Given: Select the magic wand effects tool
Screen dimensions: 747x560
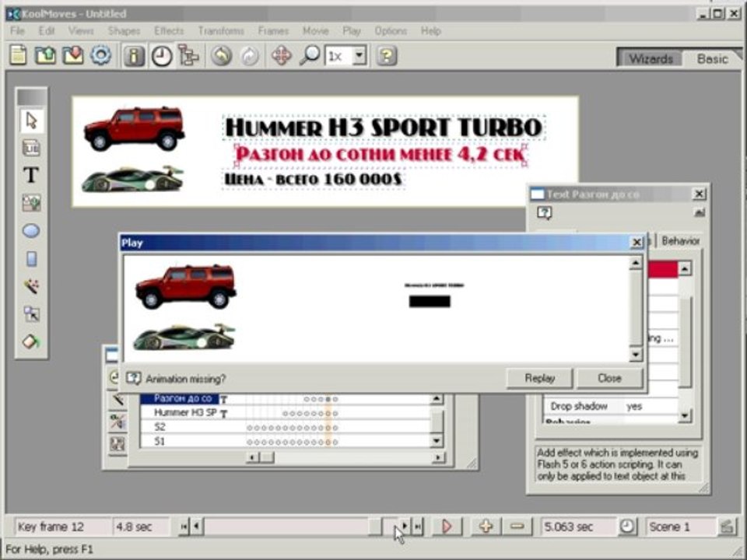Looking at the screenshot, I should [x=31, y=286].
